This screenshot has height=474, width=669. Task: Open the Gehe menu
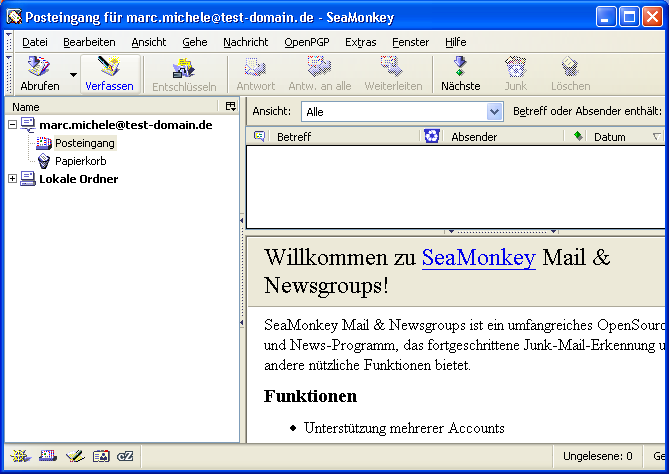pos(195,42)
